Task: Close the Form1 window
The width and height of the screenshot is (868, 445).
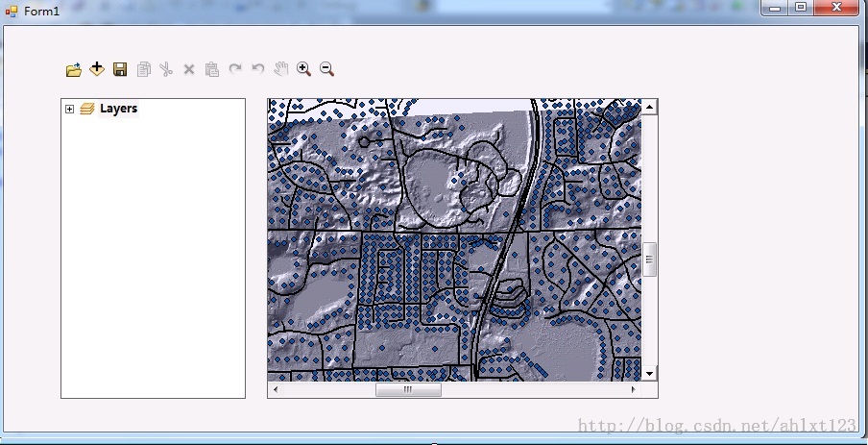Action: (x=836, y=8)
